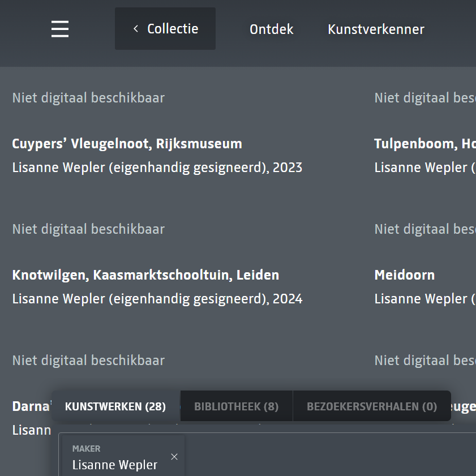Select the Bezoekersverhalen (0) tab
This screenshot has height=476, width=476.
pyautogui.click(x=371, y=406)
